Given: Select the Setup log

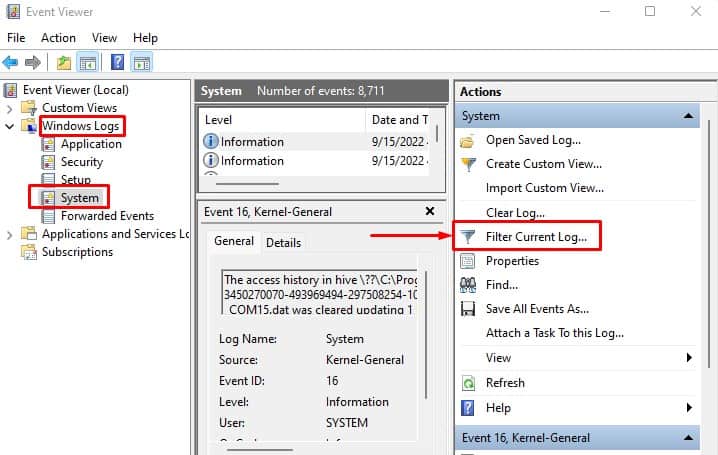Looking at the screenshot, I should [76, 179].
